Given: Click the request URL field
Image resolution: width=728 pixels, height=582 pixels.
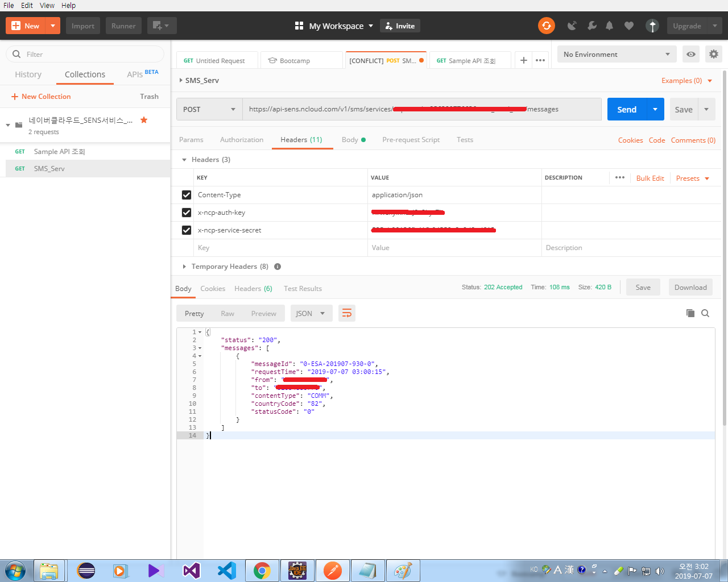Looking at the screenshot, I should [421, 109].
